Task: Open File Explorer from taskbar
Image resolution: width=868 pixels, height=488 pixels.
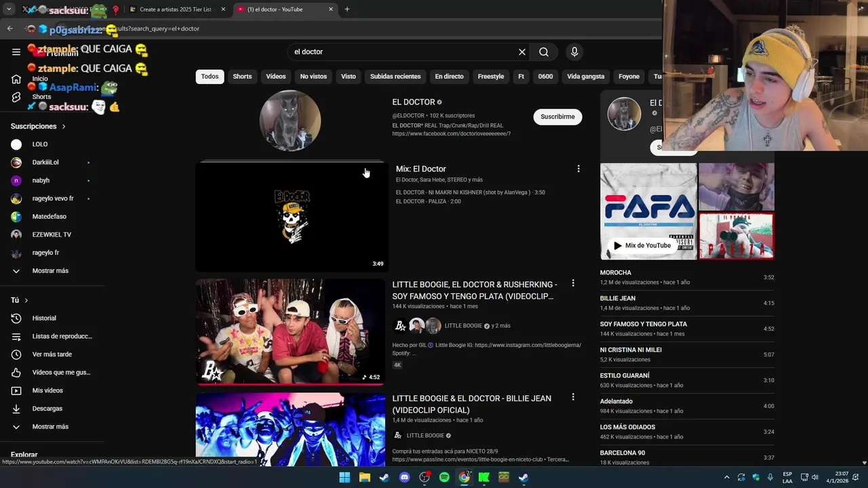Action: click(x=365, y=477)
